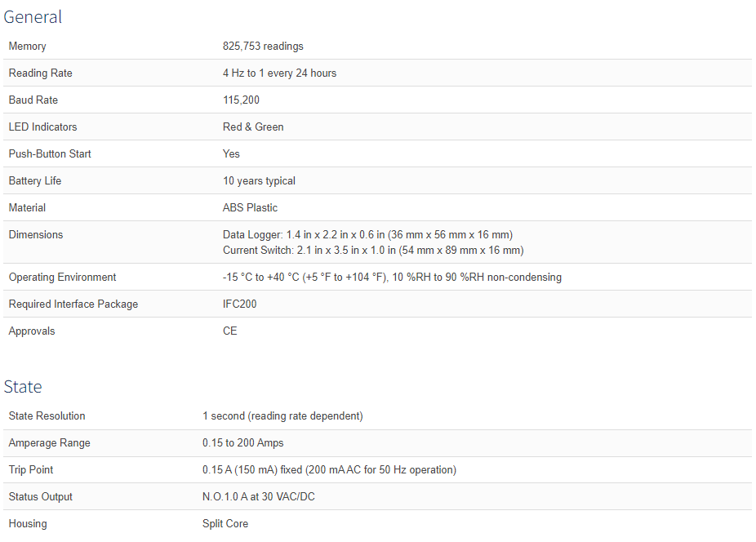Click the Trip Point row label

click(31, 470)
